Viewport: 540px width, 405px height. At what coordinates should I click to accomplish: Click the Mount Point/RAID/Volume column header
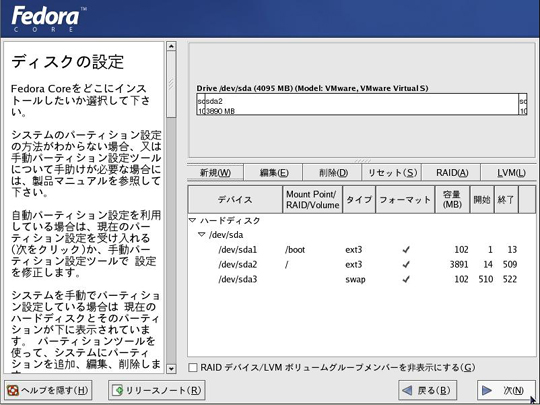click(312, 199)
